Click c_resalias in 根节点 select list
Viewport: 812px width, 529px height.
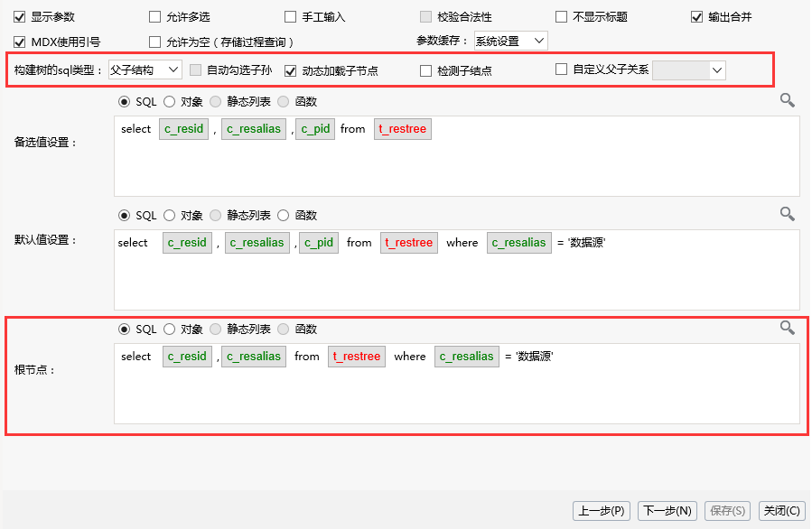click(254, 357)
